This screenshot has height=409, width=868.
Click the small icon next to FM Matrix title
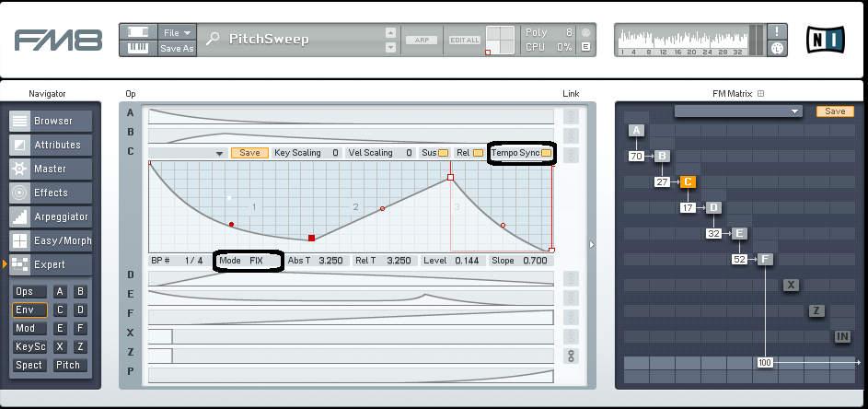tap(760, 94)
